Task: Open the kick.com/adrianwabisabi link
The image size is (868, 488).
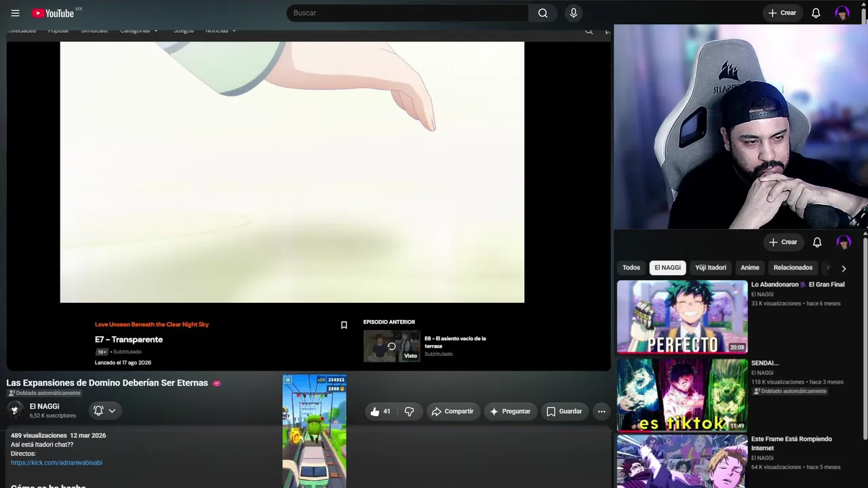Action: coord(56,463)
